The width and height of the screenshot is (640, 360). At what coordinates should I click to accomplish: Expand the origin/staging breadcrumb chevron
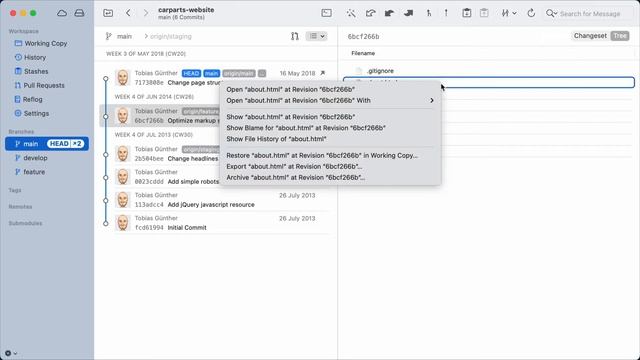[x=146, y=36]
